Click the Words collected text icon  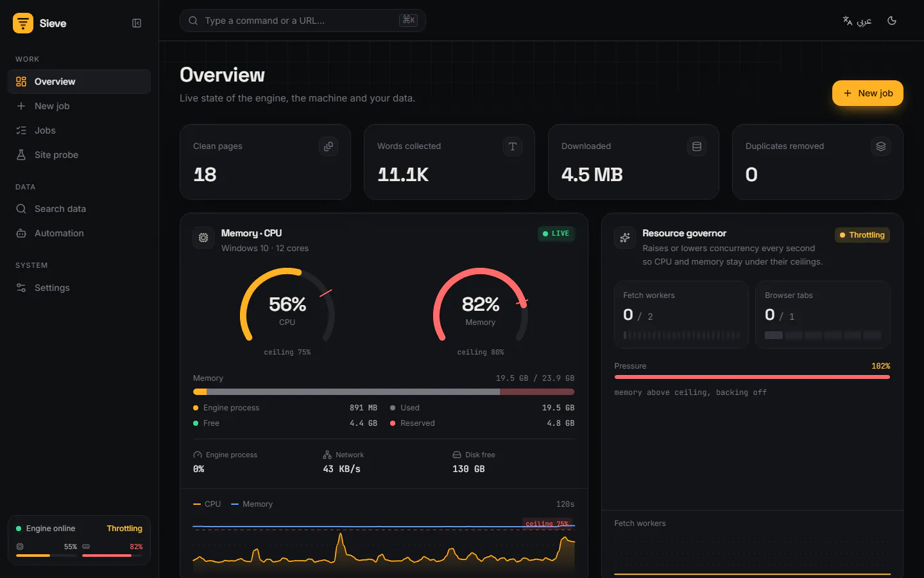[513, 146]
